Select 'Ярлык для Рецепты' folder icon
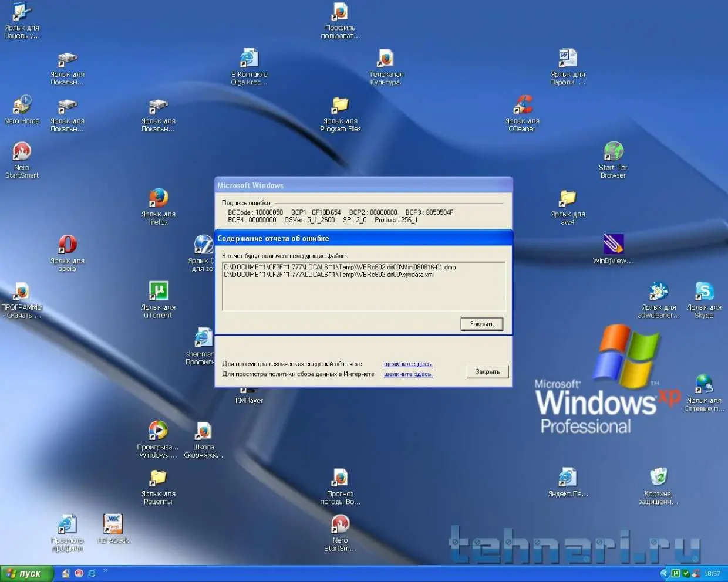Screen dimensions: 728x582 pyautogui.click(x=159, y=486)
